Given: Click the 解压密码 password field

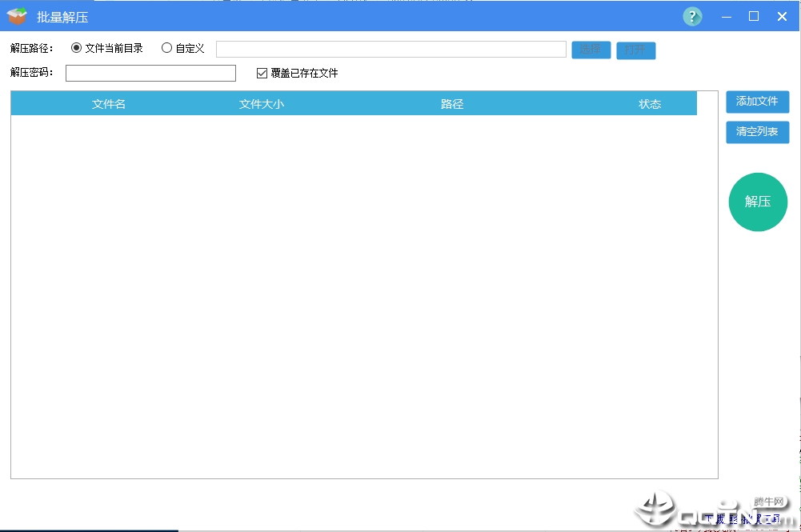Looking at the screenshot, I should pos(150,73).
